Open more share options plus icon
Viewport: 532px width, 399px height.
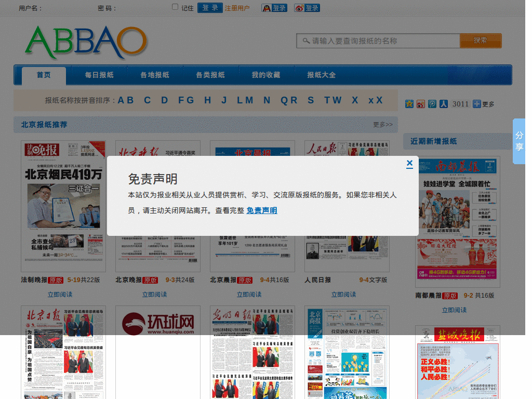[477, 104]
